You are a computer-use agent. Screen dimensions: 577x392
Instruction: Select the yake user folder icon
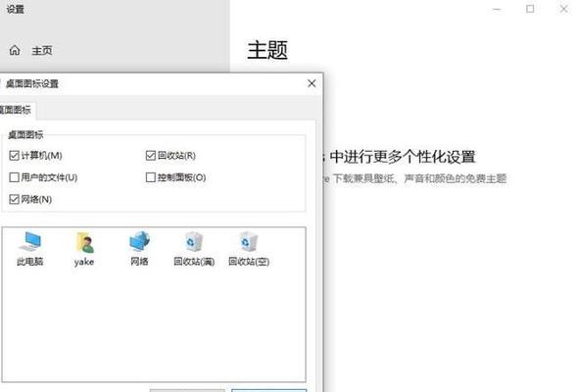point(84,248)
